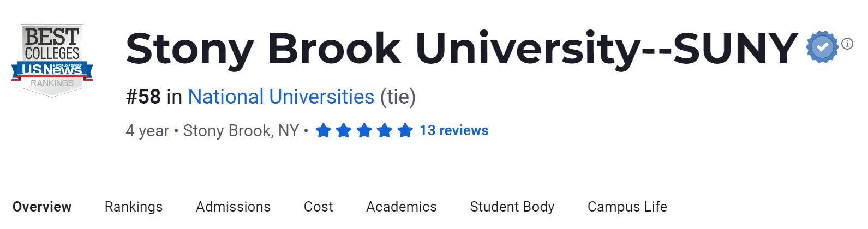Click the second rating star
Screen dimensions: 868x229
coord(344,131)
